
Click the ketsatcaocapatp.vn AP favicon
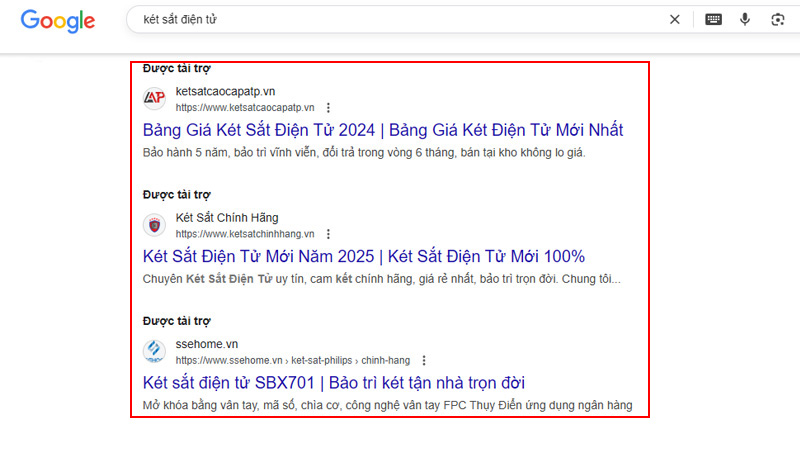point(154,98)
